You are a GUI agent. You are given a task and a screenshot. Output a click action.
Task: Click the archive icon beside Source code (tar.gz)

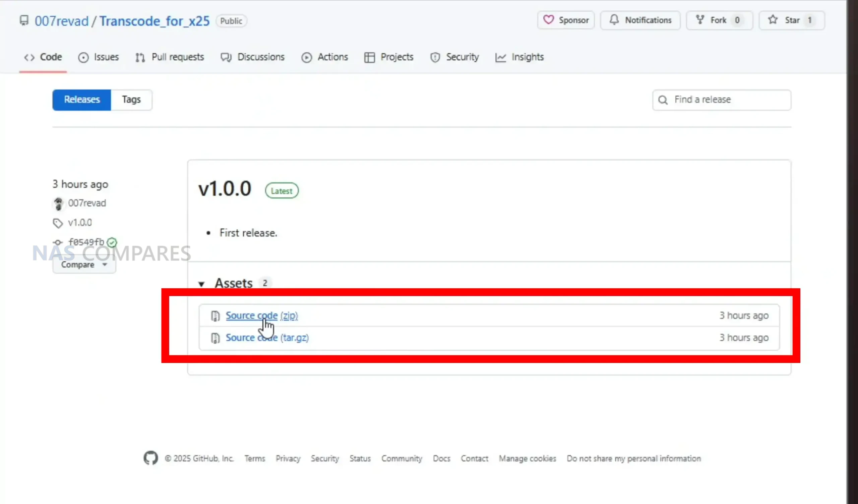tap(215, 338)
